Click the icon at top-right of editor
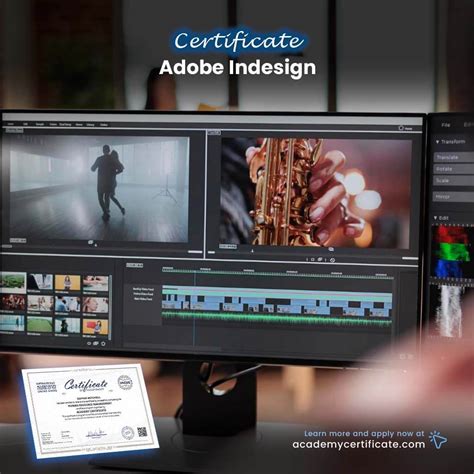The height and width of the screenshot is (474, 474). tap(401, 128)
